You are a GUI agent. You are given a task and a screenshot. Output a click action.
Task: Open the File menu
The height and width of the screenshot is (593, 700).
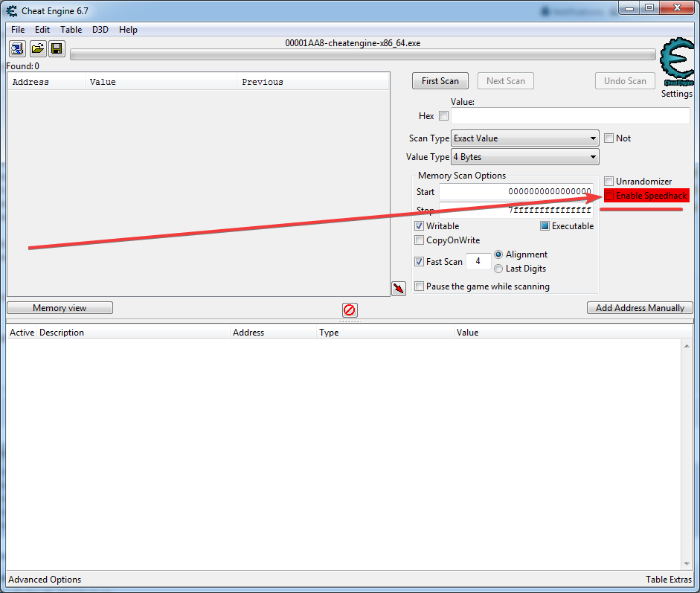18,30
